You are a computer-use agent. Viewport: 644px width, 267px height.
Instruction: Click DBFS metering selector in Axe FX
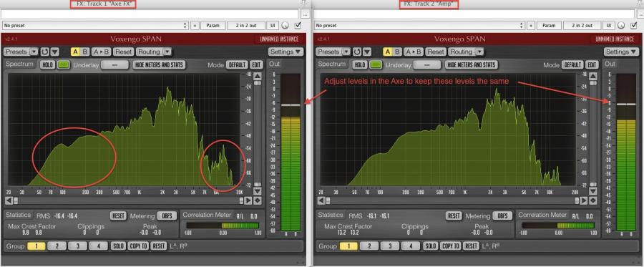pyautogui.click(x=167, y=216)
